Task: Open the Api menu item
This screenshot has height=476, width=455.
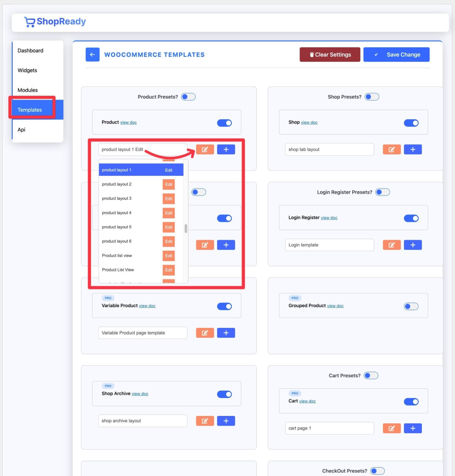Action: pos(38,130)
